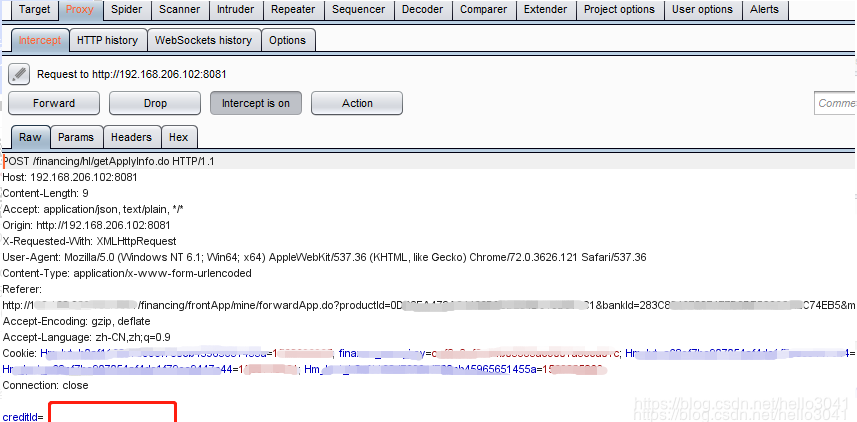Drop the intercepted request
Viewport: 857px width, 422px height.
click(155, 103)
